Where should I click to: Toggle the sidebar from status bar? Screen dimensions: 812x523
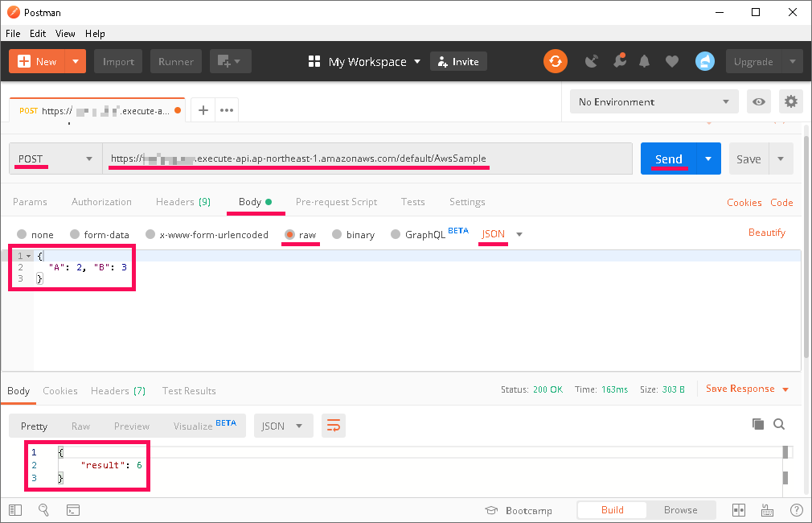tap(15, 510)
